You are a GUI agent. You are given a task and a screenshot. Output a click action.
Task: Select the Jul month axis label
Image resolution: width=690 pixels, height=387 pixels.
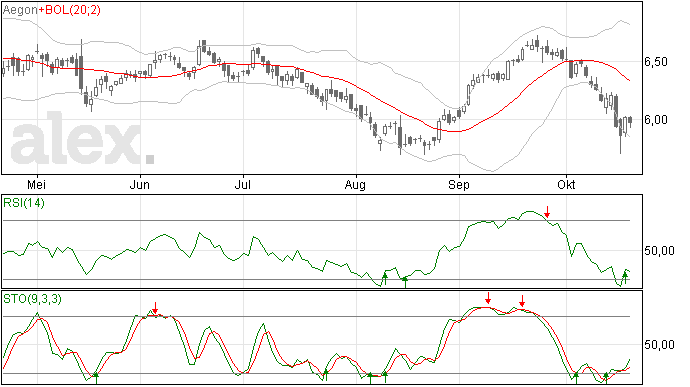(x=242, y=185)
